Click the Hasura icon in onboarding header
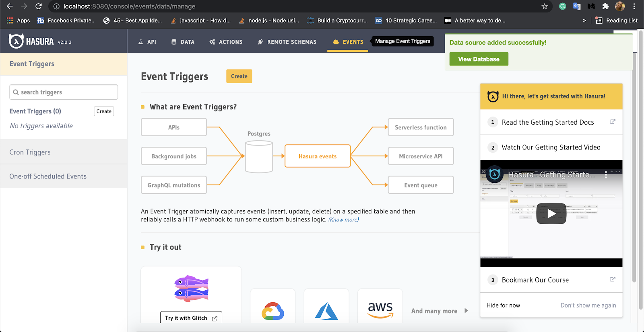644x332 pixels. pyautogui.click(x=493, y=96)
